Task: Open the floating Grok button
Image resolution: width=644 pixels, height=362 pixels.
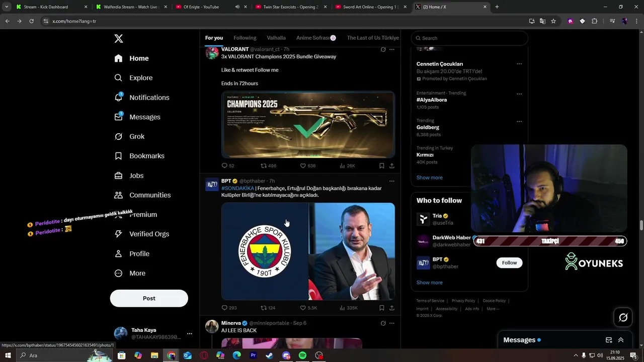Action: point(623,317)
